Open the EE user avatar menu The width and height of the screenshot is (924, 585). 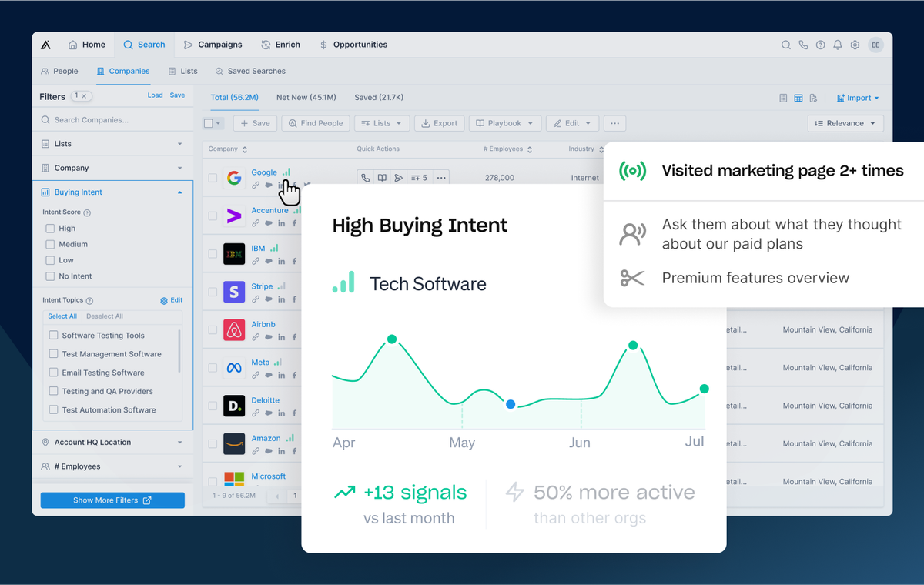[875, 45]
